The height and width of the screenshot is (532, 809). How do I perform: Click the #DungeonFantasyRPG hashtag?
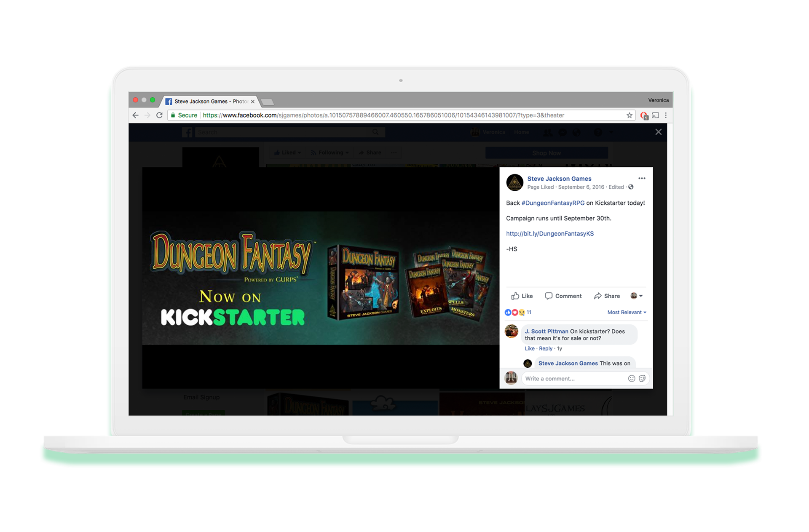click(x=553, y=203)
